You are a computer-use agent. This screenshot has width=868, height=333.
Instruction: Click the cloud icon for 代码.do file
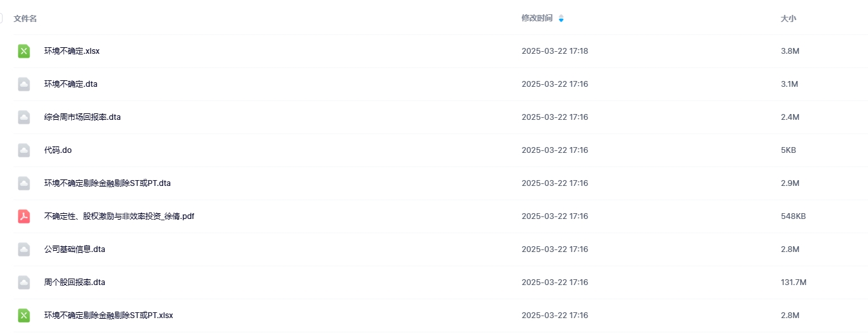pyautogui.click(x=24, y=150)
